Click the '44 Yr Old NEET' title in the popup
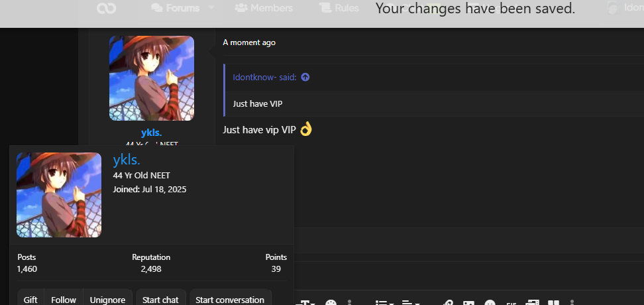644x305 pixels. tap(141, 176)
